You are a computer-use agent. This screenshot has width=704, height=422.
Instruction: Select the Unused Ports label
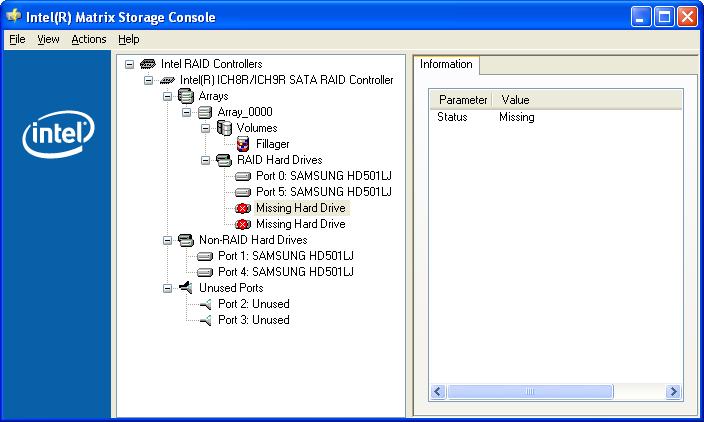tap(231, 288)
